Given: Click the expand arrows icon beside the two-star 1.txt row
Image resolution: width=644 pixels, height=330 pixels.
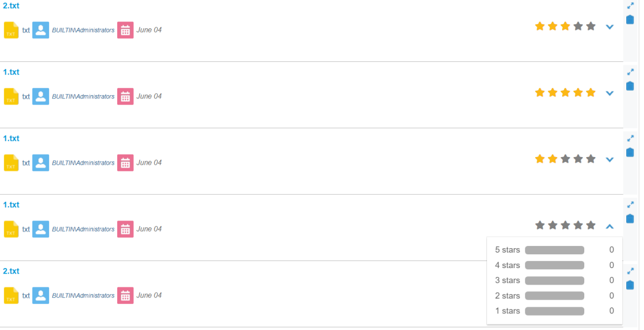Looking at the screenshot, I should pyautogui.click(x=631, y=138).
